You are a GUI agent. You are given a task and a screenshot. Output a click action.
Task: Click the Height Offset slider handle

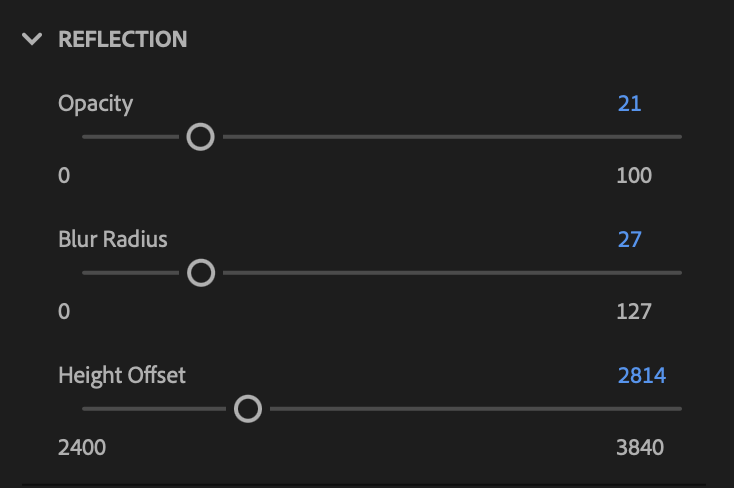[247, 408]
